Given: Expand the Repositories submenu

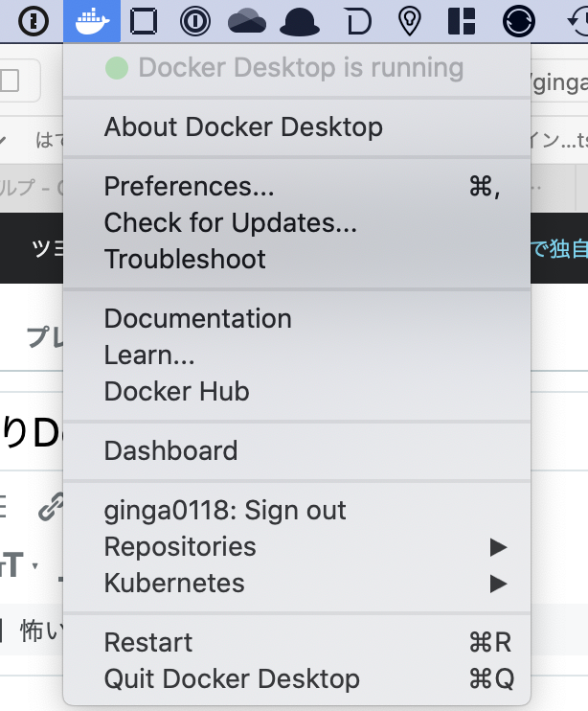Looking at the screenshot, I should pyautogui.click(x=297, y=546).
